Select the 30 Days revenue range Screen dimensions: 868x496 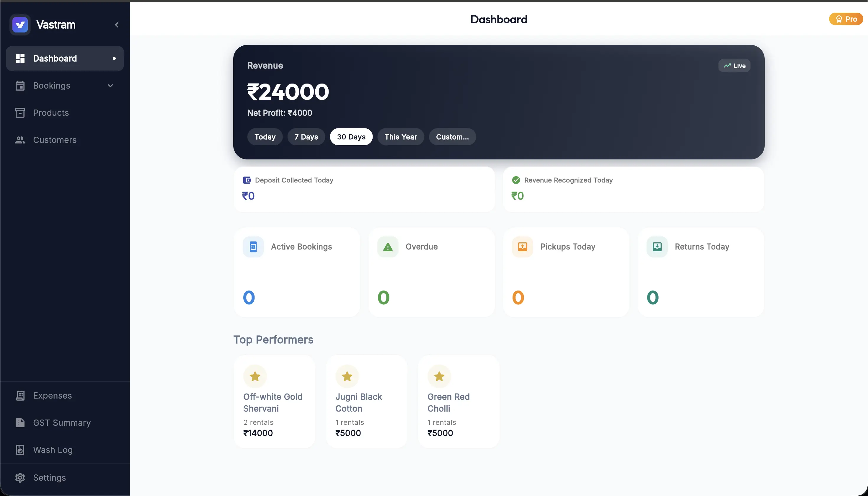coord(351,137)
